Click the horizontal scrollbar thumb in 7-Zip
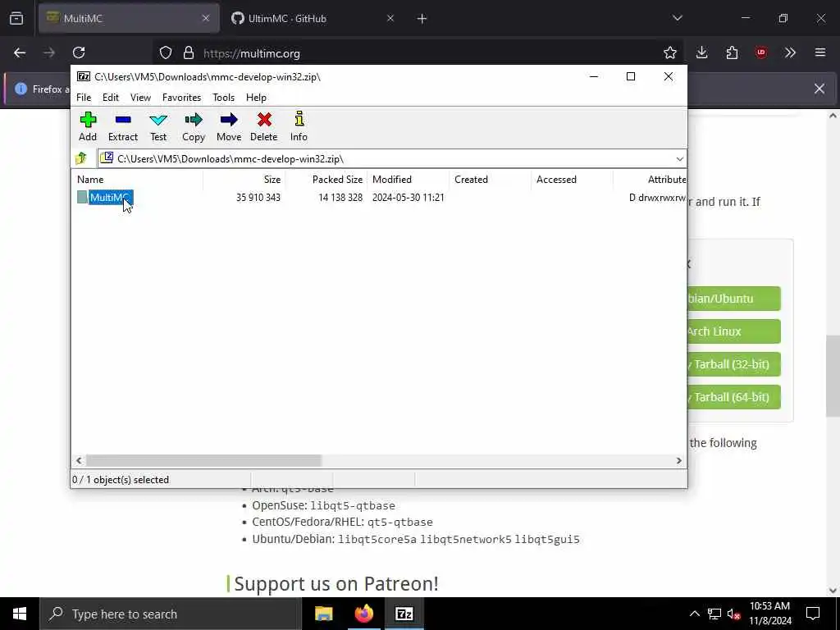Viewport: 840px width, 630px height. tap(203, 461)
